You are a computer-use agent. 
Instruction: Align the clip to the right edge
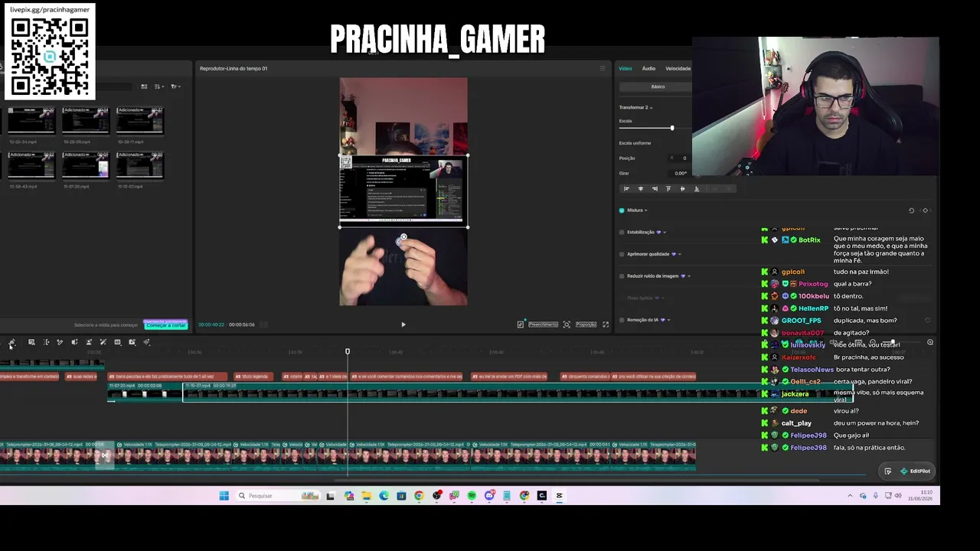(655, 188)
